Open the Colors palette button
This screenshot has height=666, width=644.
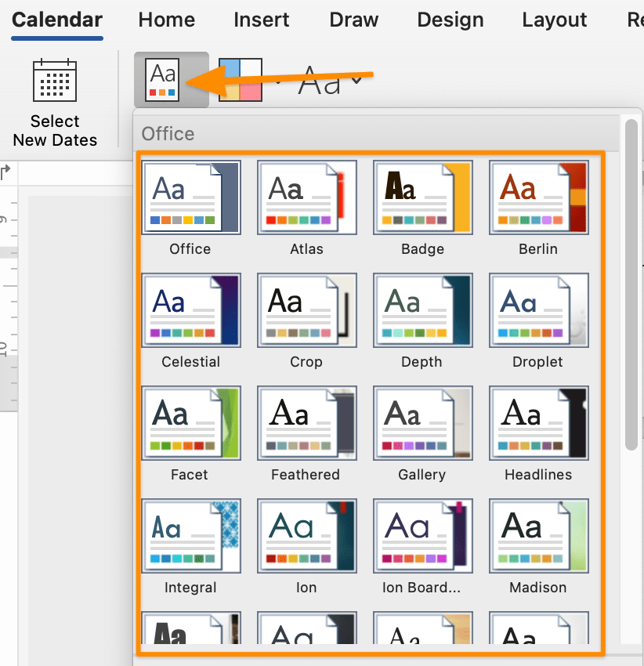[241, 79]
